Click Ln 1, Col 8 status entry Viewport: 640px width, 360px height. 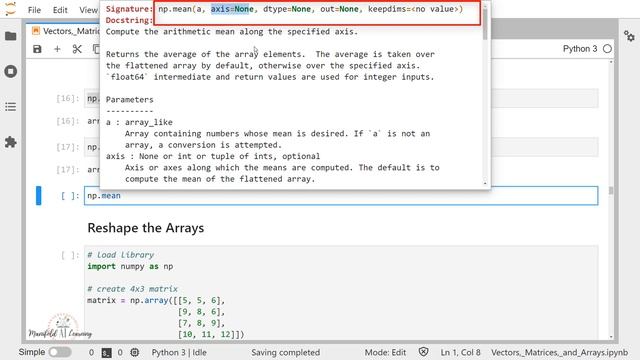[x=460, y=352]
